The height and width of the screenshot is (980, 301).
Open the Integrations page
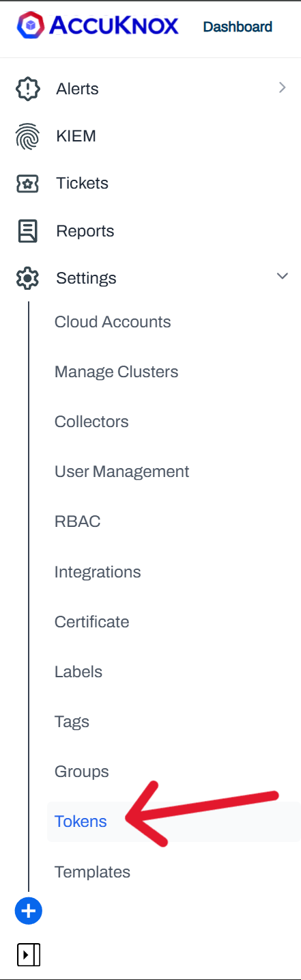(98, 572)
